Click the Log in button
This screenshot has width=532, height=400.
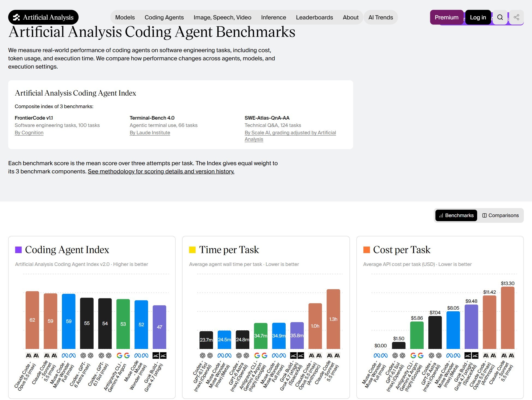click(478, 17)
